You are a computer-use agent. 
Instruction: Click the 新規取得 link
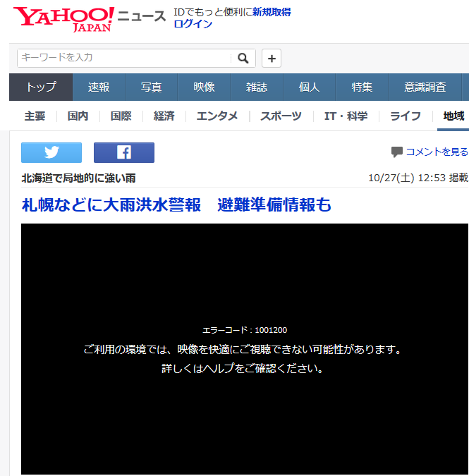[x=272, y=12]
